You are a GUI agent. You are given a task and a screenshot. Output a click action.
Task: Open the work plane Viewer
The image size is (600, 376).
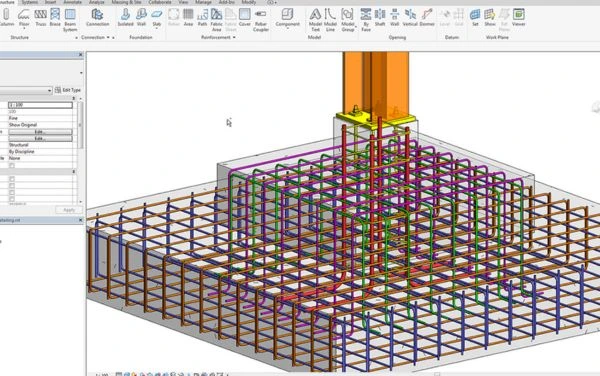coord(518,18)
